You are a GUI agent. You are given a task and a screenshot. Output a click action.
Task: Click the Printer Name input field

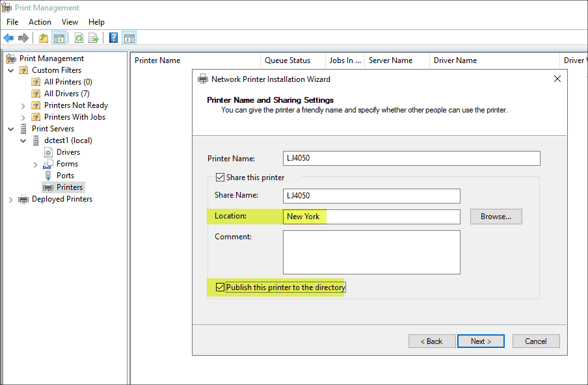click(x=411, y=158)
